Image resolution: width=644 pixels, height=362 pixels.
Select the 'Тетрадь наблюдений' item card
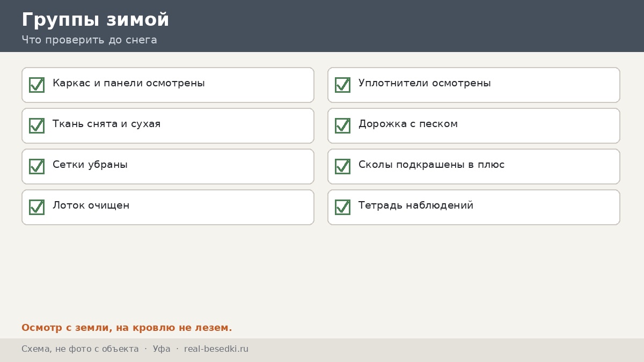click(x=474, y=207)
